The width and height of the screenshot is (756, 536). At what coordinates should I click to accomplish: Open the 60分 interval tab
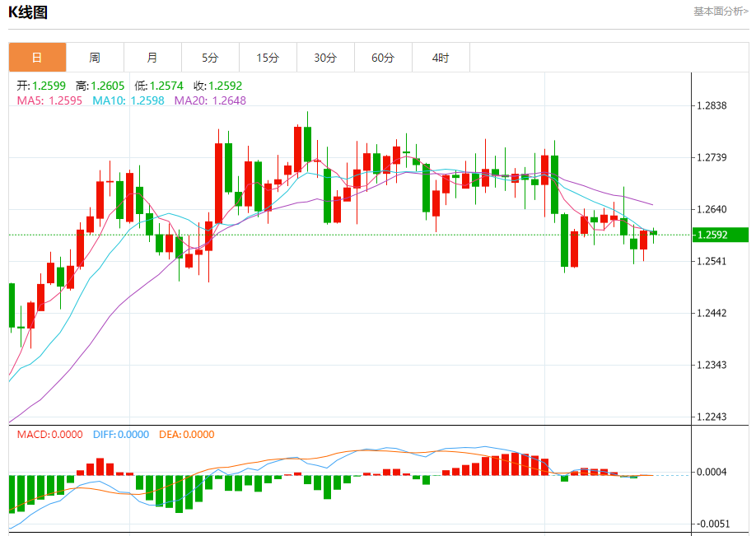pos(383,58)
